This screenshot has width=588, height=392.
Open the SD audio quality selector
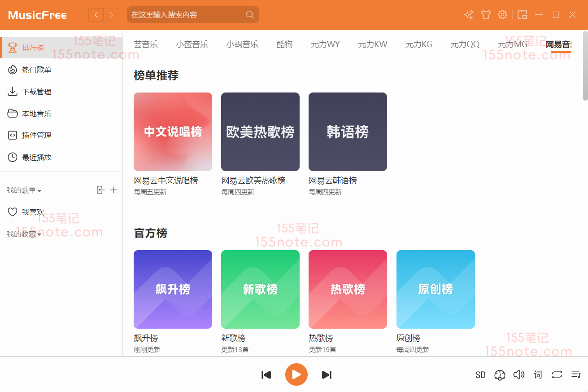(480, 375)
